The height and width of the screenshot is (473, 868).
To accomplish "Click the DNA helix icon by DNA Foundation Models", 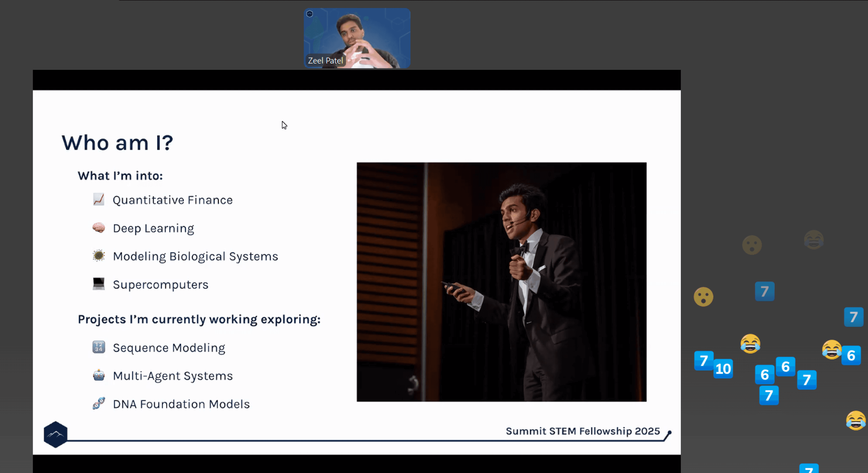I will point(99,403).
